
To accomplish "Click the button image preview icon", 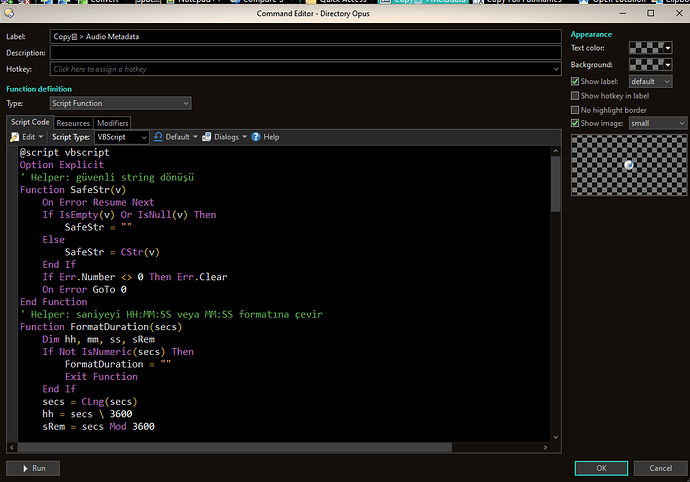I will click(628, 164).
